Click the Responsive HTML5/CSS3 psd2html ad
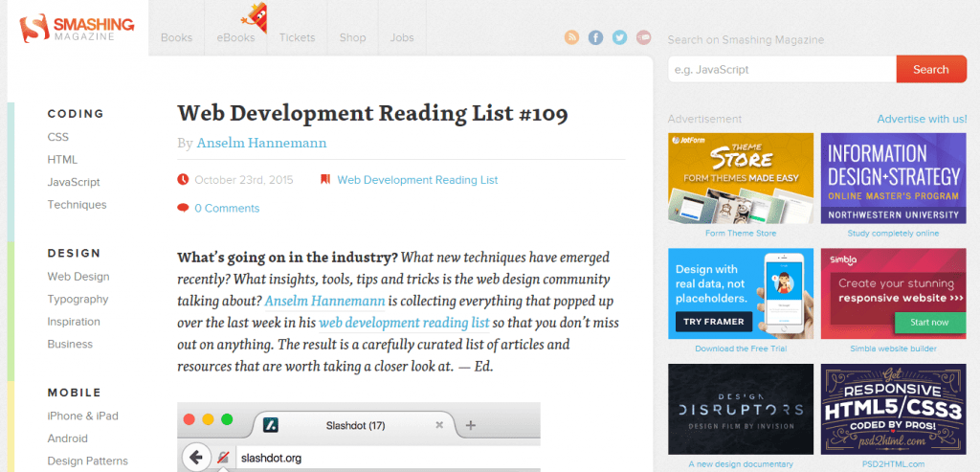This screenshot has width=980, height=472. click(893, 409)
